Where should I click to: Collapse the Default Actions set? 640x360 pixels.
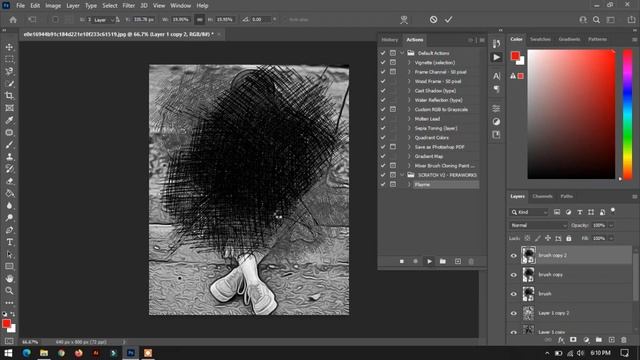pyautogui.click(x=402, y=53)
